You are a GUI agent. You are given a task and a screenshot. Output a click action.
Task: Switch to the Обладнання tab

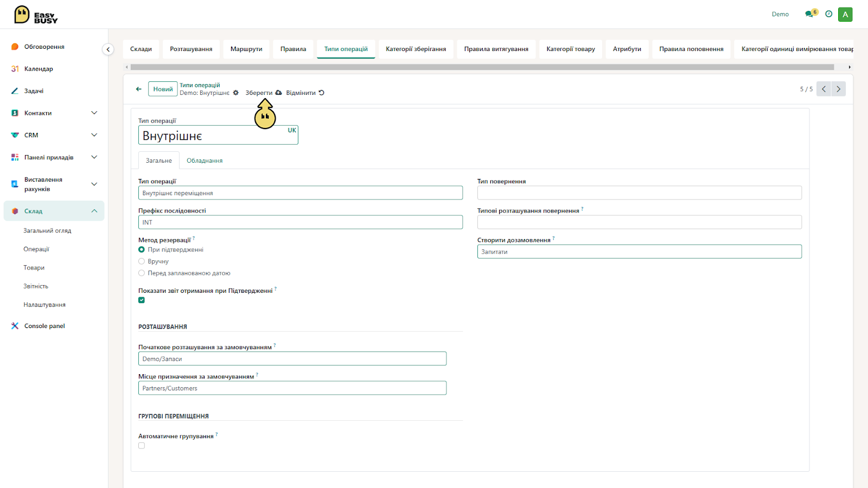click(205, 160)
